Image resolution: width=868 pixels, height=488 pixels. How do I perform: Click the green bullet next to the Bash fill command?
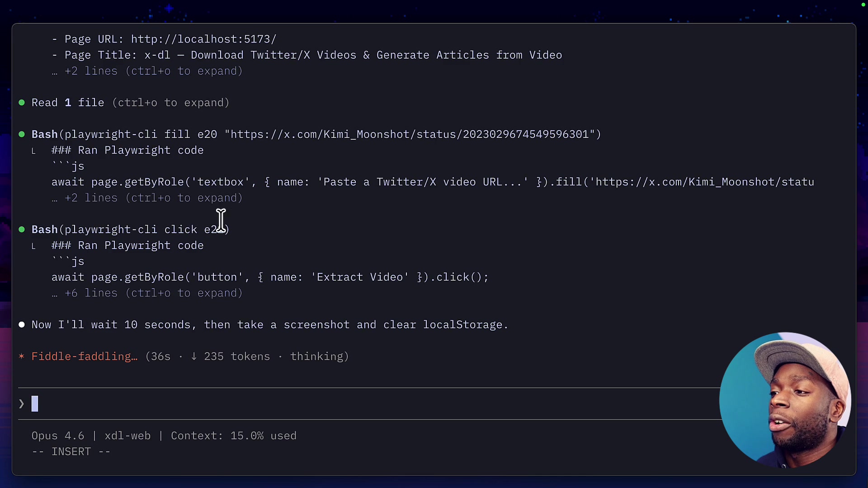21,135
